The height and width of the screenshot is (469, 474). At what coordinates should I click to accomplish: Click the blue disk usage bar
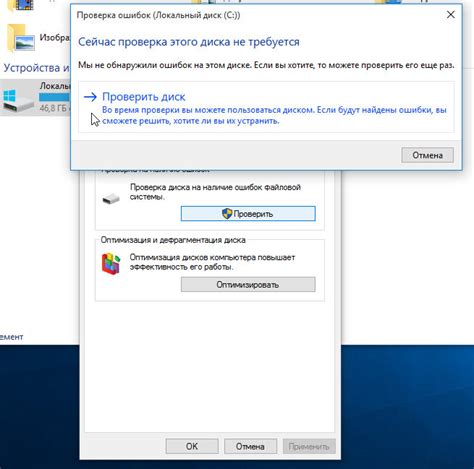tap(54, 97)
